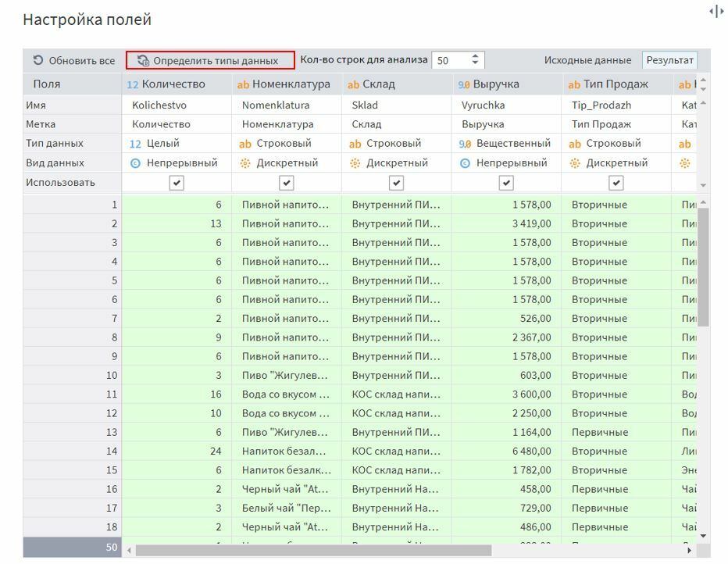The height and width of the screenshot is (564, 728).
Task: Switch to the Результат tab
Action: pos(669,60)
